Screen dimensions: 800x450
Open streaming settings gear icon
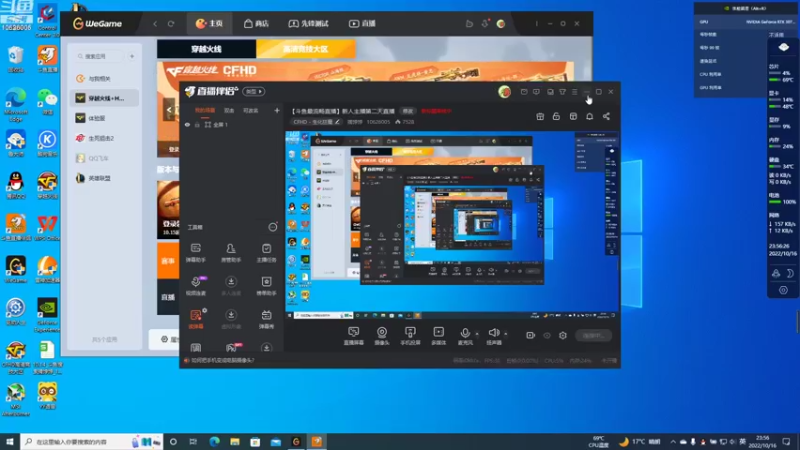point(563,335)
